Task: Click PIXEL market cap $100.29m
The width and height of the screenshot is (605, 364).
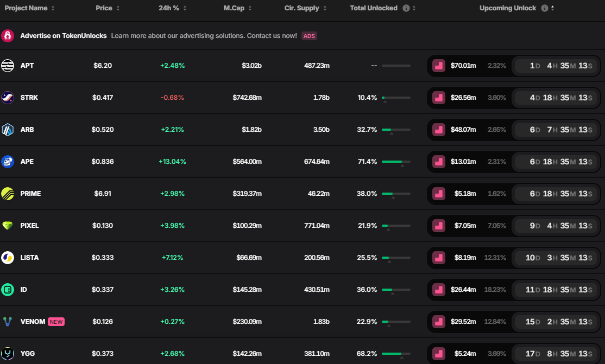Action: [x=247, y=226]
